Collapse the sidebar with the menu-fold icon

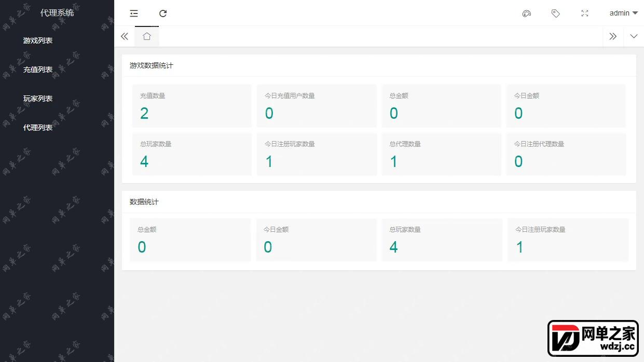coord(134,13)
